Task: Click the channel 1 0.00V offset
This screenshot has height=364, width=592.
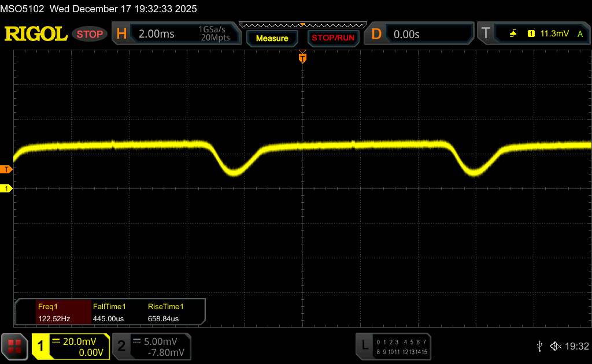Action: click(91, 352)
